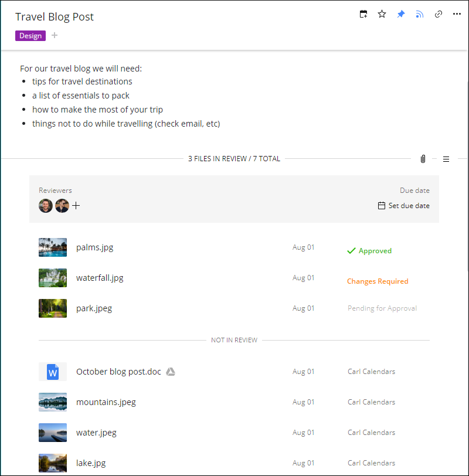Click the mountains.jpeg file name
Image resolution: width=469 pixels, height=476 pixels.
pos(106,403)
